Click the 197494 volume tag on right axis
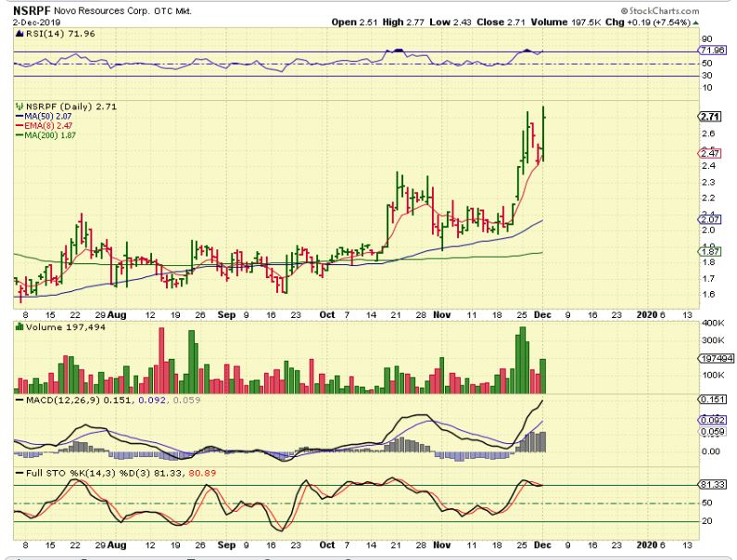This screenshot has height=560, width=737. pyautogui.click(x=717, y=359)
